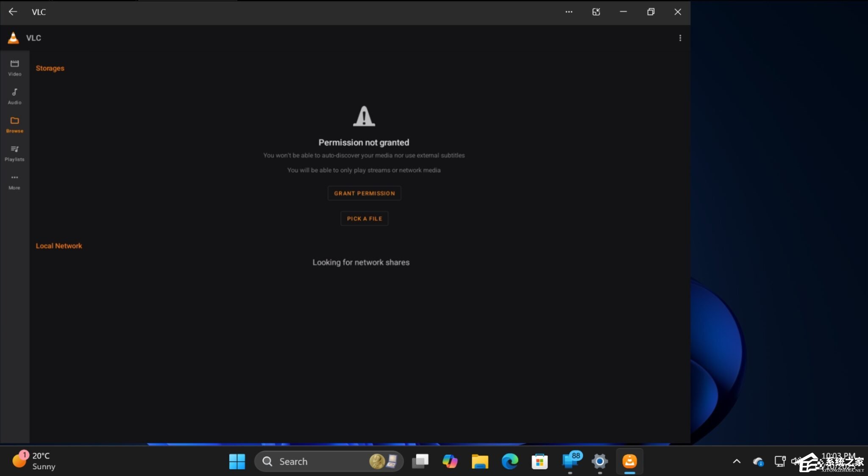
Task: Select the Local Network section header
Action: tap(59, 246)
